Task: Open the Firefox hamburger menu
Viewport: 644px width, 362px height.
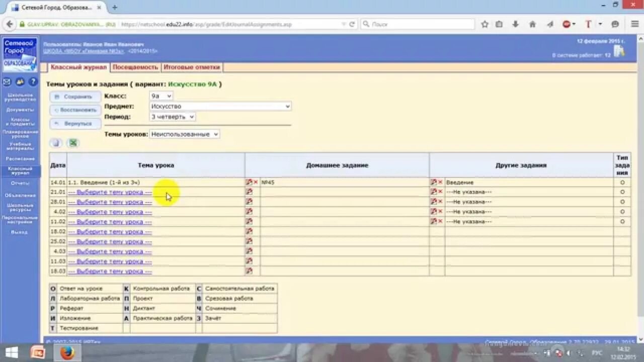Action: point(634,24)
